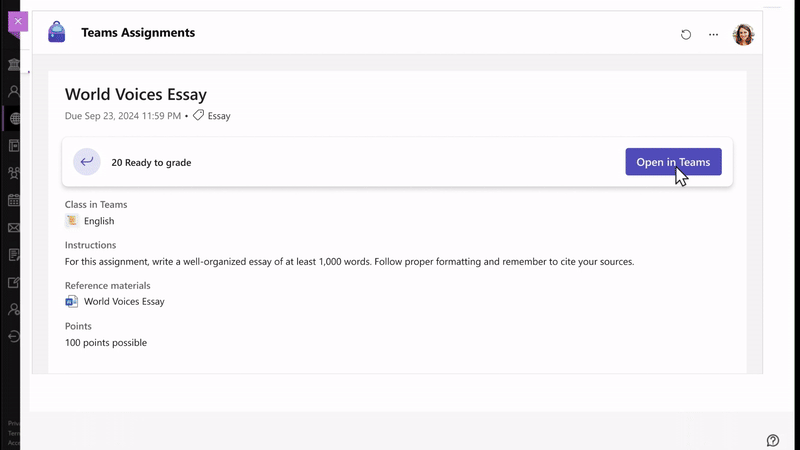Image resolution: width=800 pixels, height=450 pixels.
Task: Click the Word document icon under Reference materials
Action: coord(71,302)
